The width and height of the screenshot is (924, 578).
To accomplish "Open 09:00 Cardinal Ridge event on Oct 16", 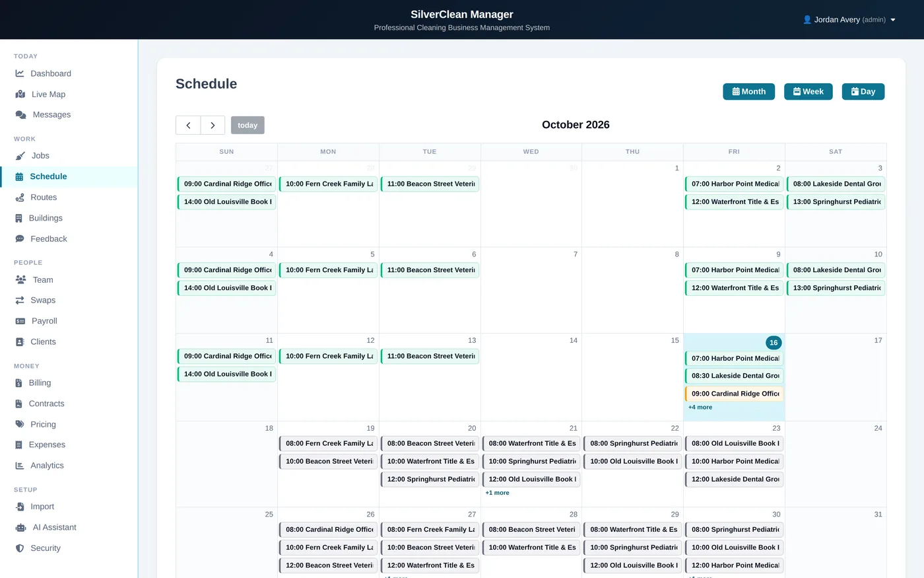I will coord(734,394).
